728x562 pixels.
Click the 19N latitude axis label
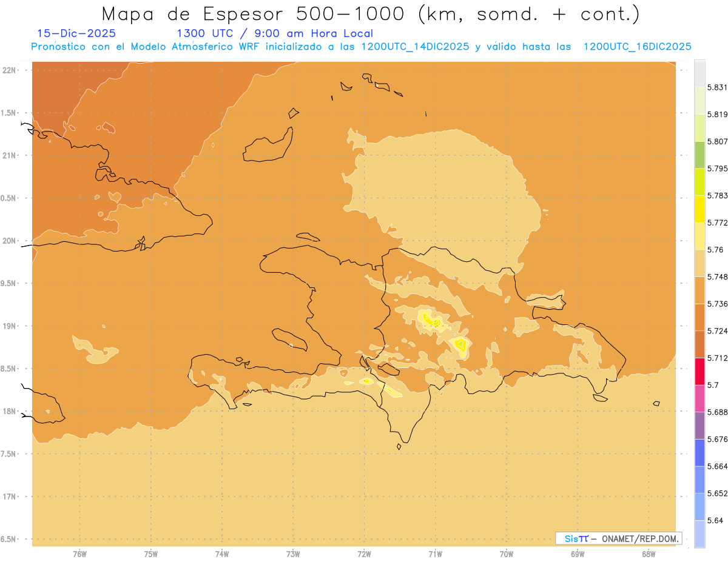(9, 326)
